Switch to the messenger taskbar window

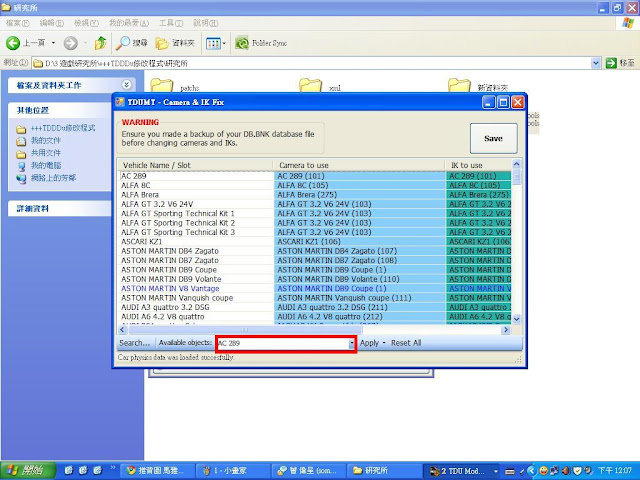tap(307, 471)
